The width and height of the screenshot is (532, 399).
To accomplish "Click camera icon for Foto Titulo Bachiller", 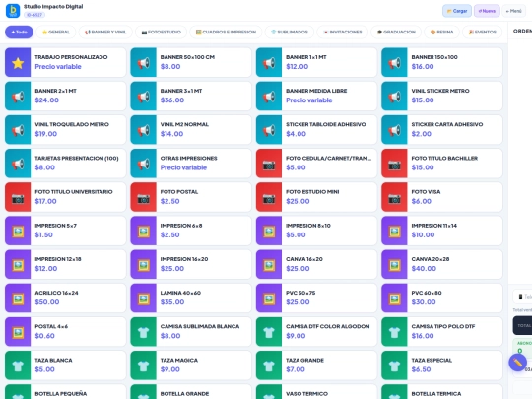I will (x=394, y=164).
